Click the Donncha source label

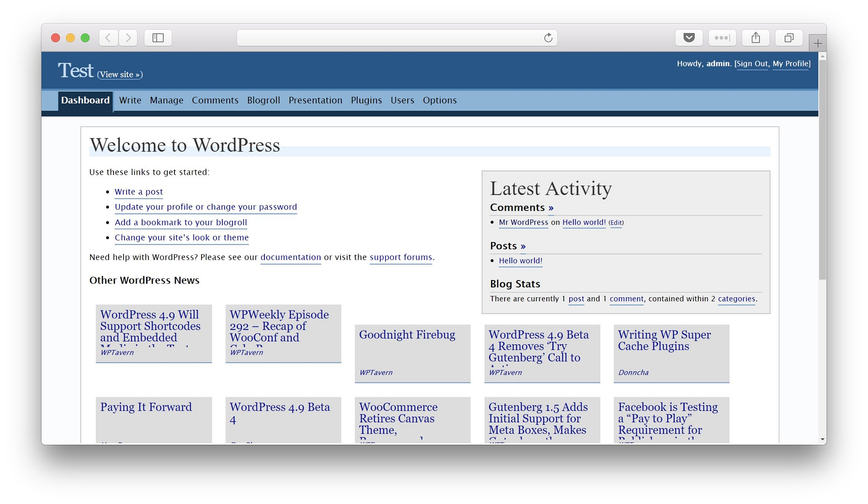point(633,373)
